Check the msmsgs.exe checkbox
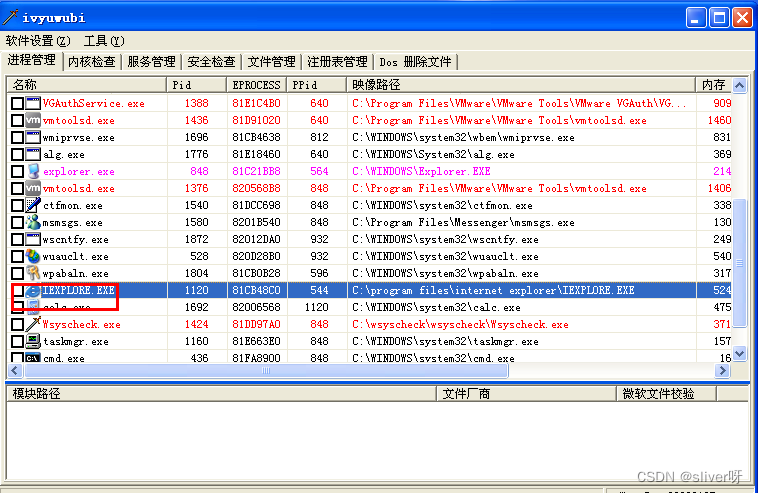Image resolution: width=758 pixels, height=493 pixels. click(17, 222)
